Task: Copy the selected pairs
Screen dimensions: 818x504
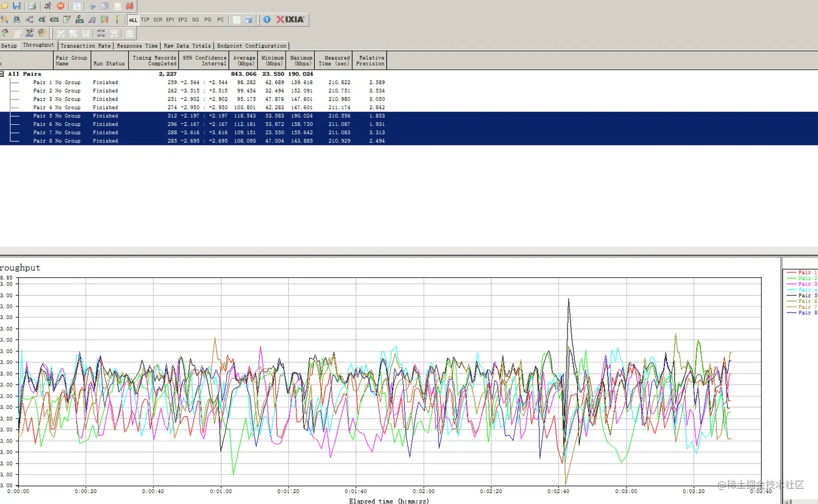Action: pos(104,6)
